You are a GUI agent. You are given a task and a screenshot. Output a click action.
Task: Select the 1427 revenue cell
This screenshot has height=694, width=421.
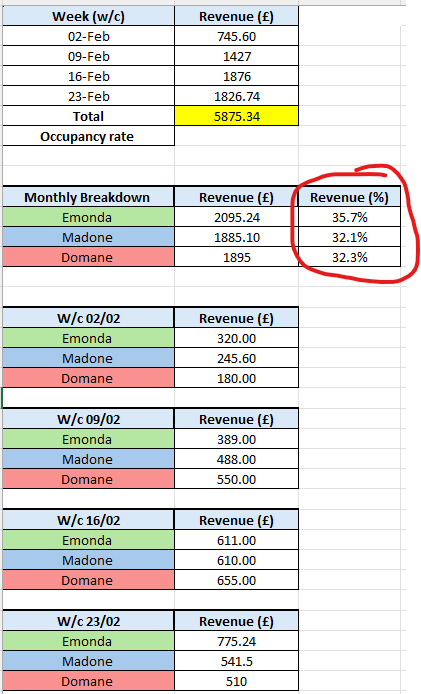(236, 56)
